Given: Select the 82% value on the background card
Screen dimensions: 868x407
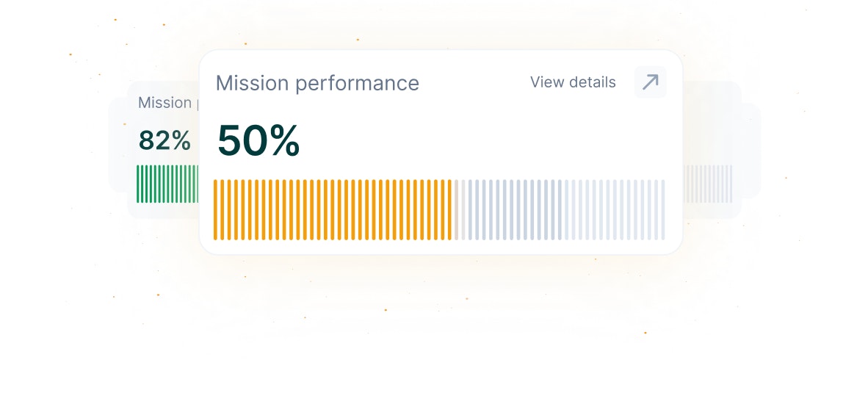Looking at the screenshot, I should [164, 140].
